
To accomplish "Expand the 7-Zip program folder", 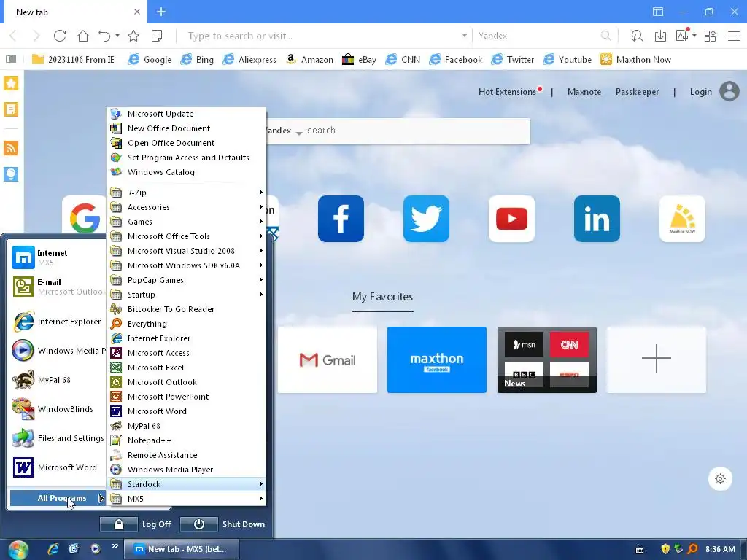I will 186,192.
